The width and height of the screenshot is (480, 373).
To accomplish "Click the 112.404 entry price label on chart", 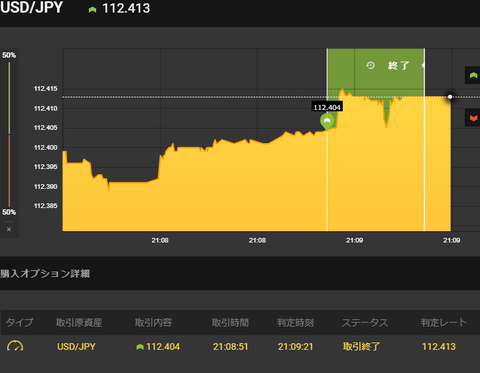I will tap(327, 107).
